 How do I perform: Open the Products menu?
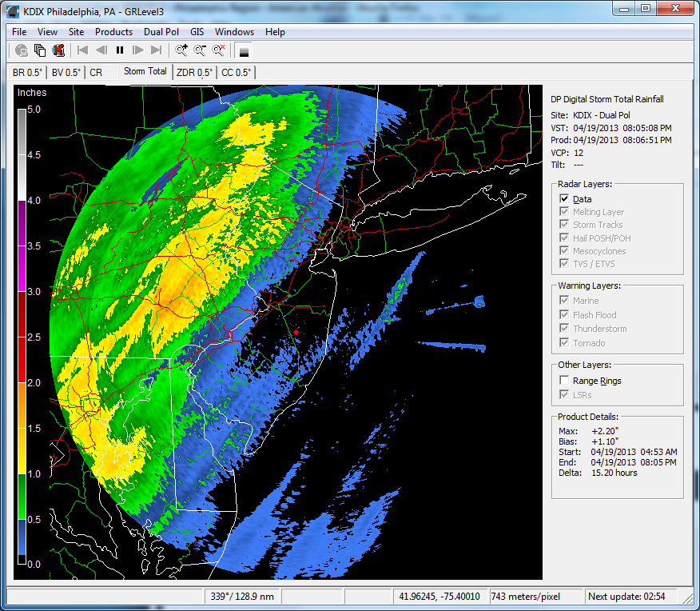pyautogui.click(x=113, y=32)
